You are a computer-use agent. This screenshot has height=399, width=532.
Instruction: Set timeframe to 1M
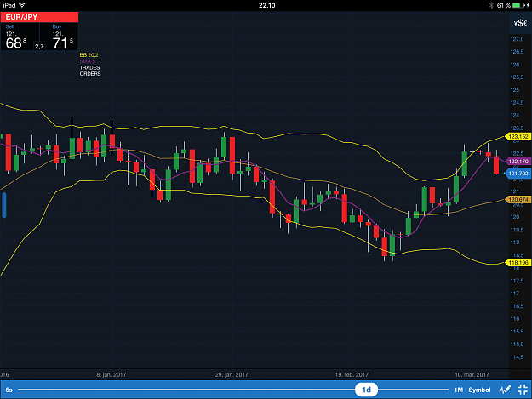[x=459, y=390]
